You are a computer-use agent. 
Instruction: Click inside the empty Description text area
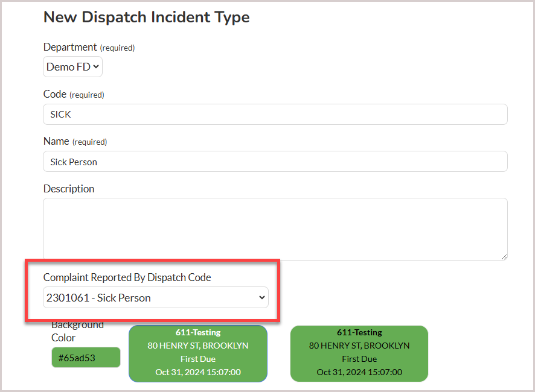[275, 229]
